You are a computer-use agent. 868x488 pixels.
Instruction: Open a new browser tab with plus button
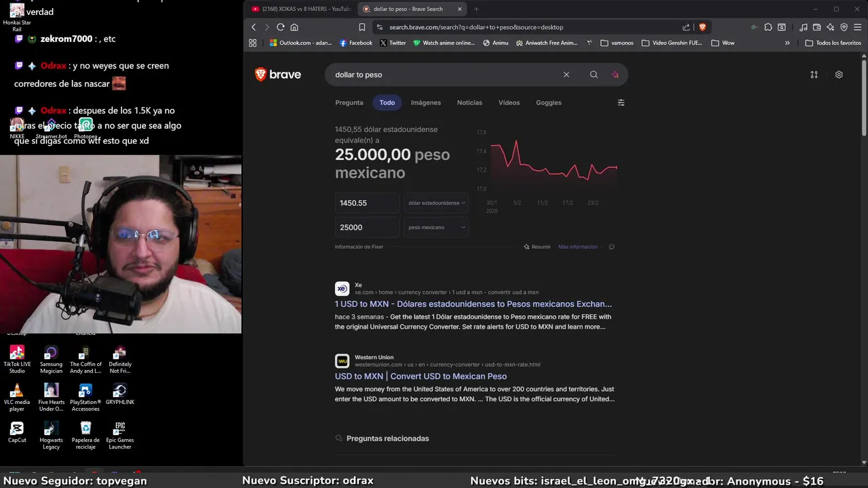point(476,9)
